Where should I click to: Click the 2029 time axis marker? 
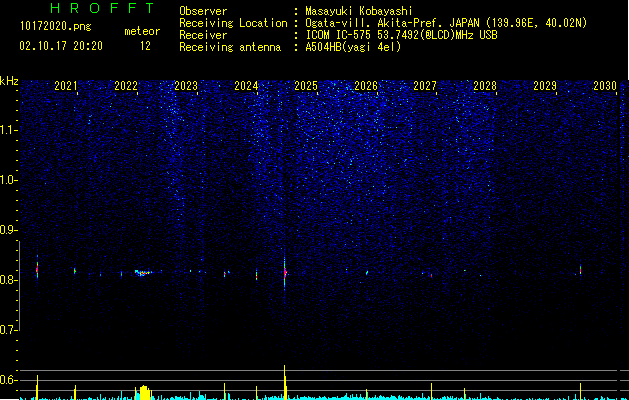pyautogui.click(x=545, y=85)
